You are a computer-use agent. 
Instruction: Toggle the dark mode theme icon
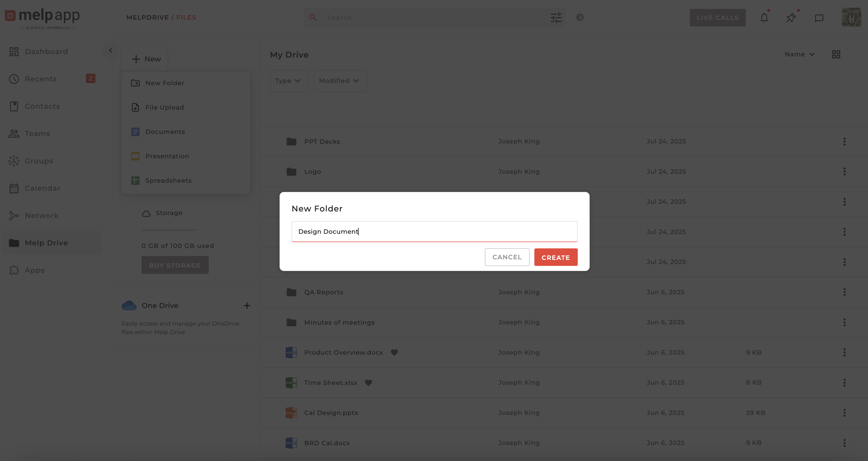(x=580, y=17)
